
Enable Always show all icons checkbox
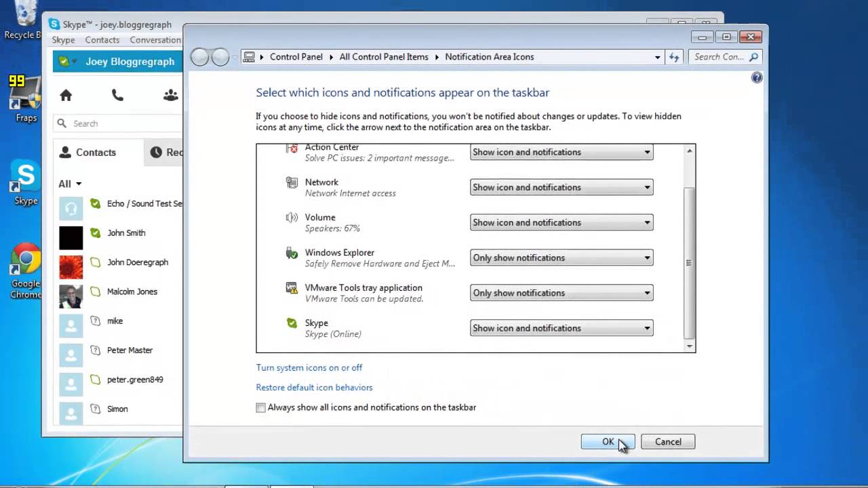coord(261,407)
